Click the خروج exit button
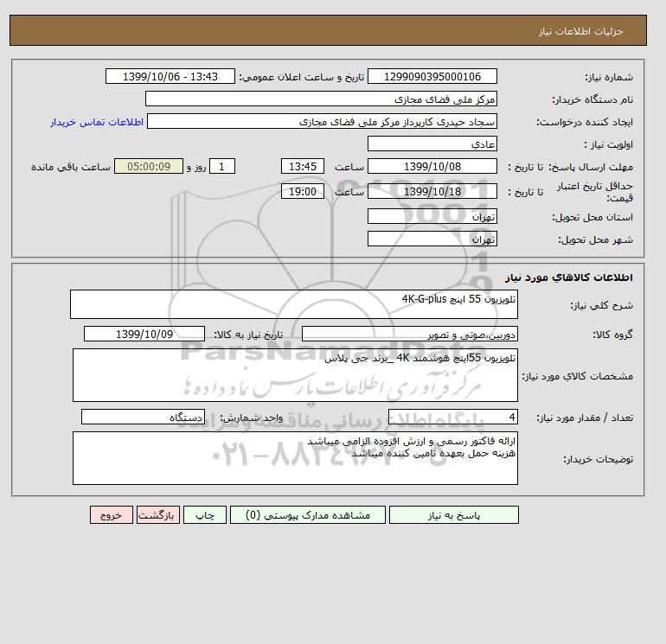666x644 pixels. 112,514
